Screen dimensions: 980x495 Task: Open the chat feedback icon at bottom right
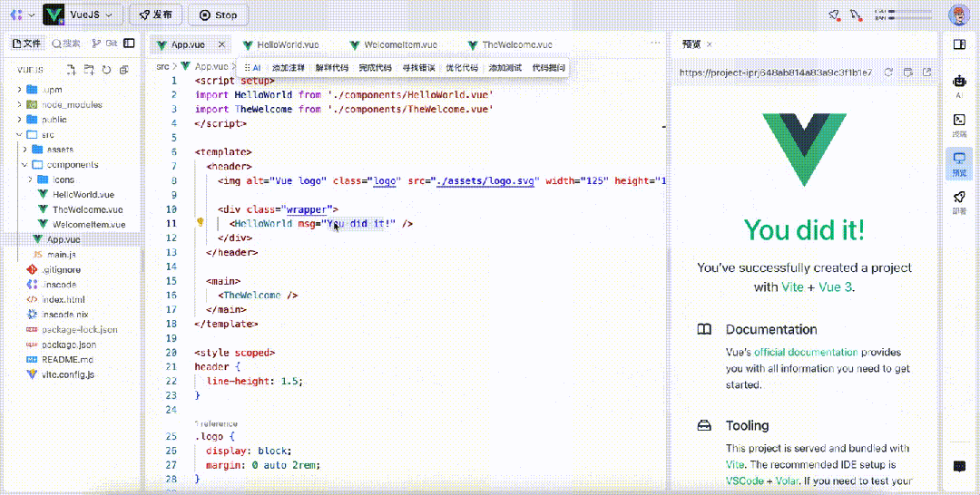point(959,466)
